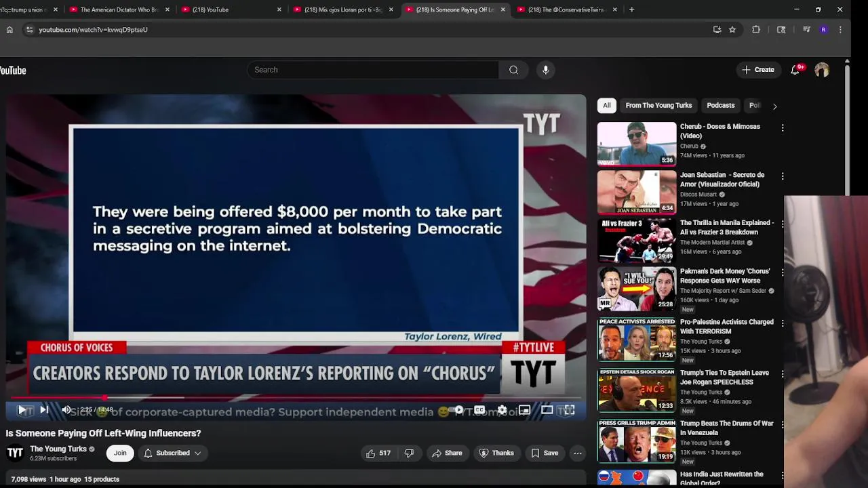Play the paused video

coord(22,409)
